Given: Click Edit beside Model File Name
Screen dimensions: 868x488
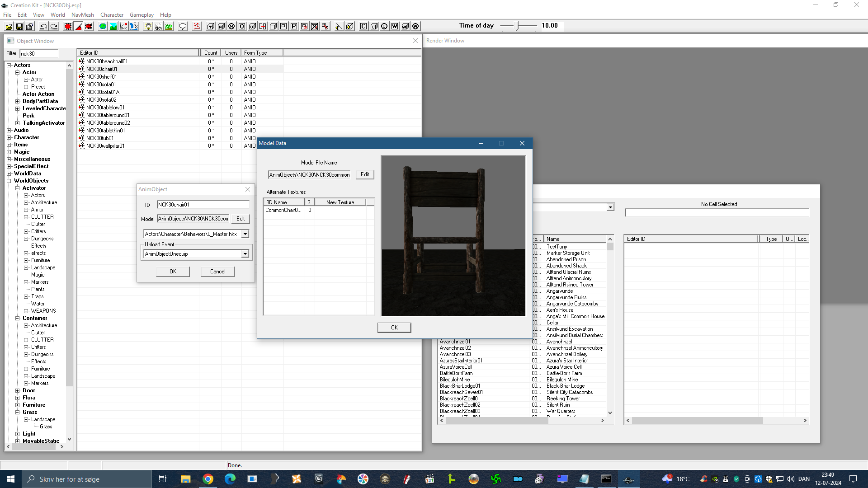Looking at the screenshot, I should tap(365, 174).
